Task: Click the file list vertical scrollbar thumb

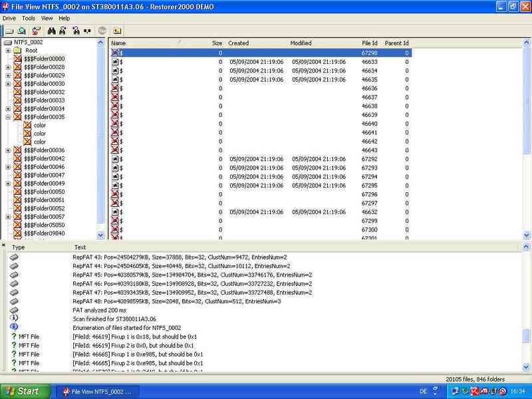Action: [527, 100]
